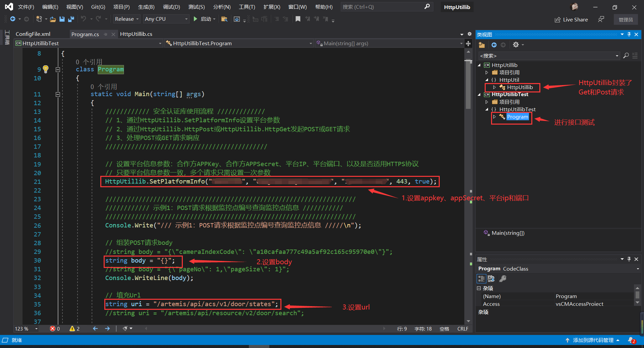Select Main(string[]) in Class View members
Viewport: 644px width, 348px height.
[508, 233]
